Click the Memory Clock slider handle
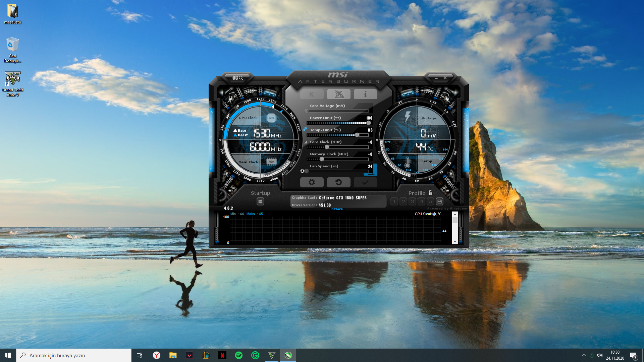Screen dimensions: 644x362 pyautogui.click(x=322, y=159)
